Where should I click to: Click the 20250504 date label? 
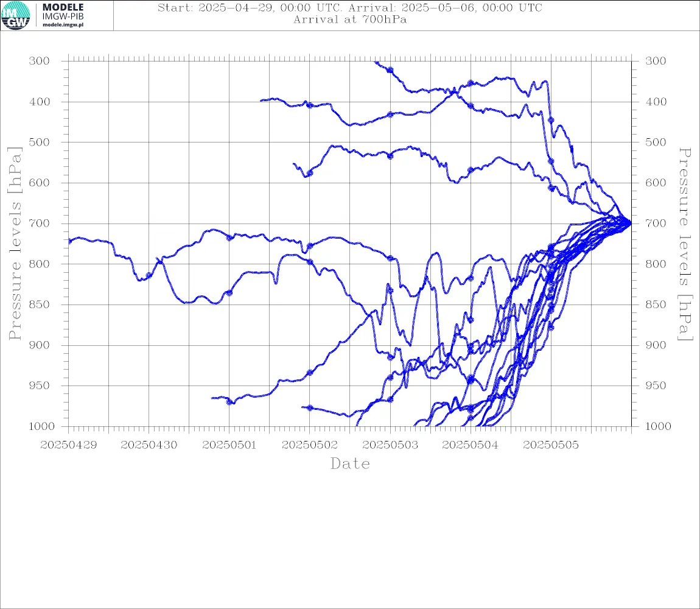pyautogui.click(x=470, y=445)
